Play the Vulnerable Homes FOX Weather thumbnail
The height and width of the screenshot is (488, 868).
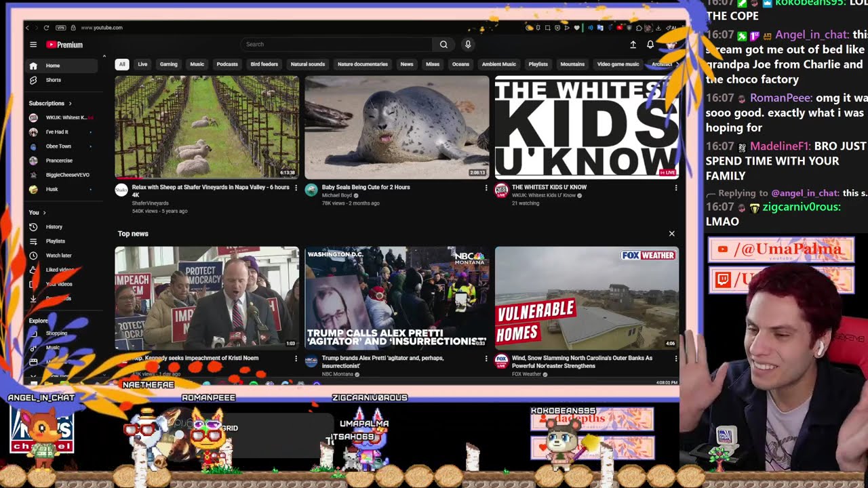point(587,298)
